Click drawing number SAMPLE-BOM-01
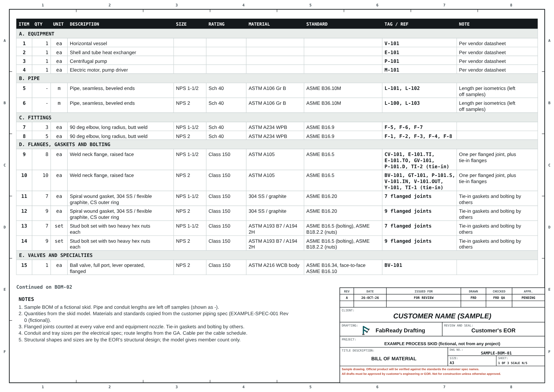The width and height of the screenshot is (554, 392). click(x=496, y=353)
